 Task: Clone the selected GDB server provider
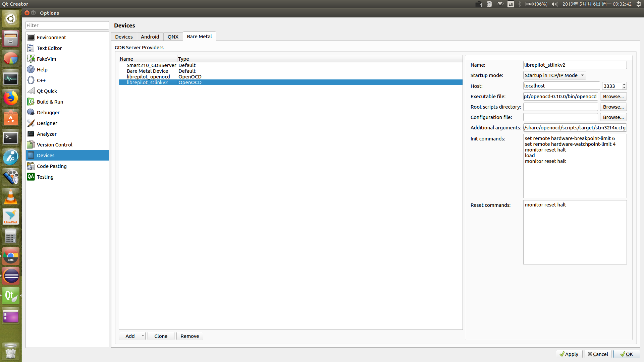[x=161, y=336]
